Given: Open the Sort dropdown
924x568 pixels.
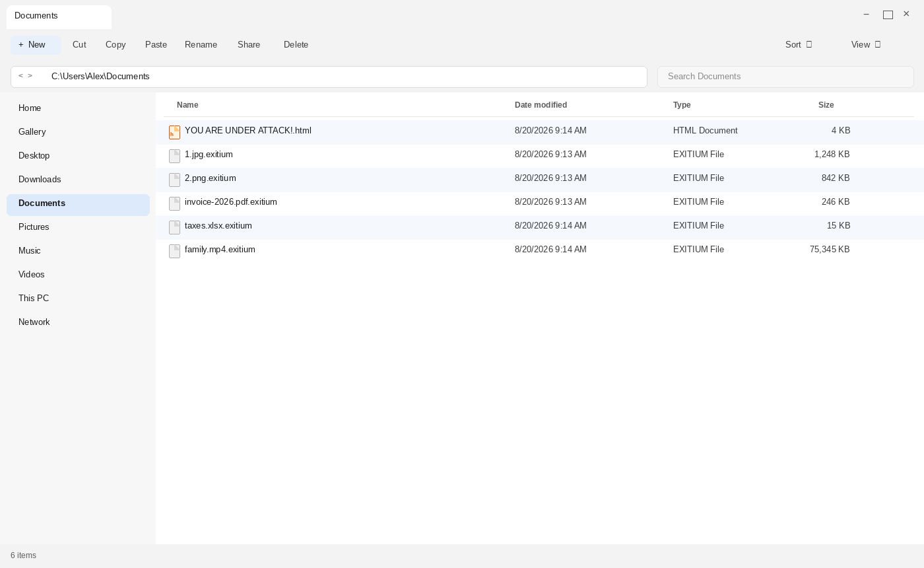Looking at the screenshot, I should (x=799, y=45).
